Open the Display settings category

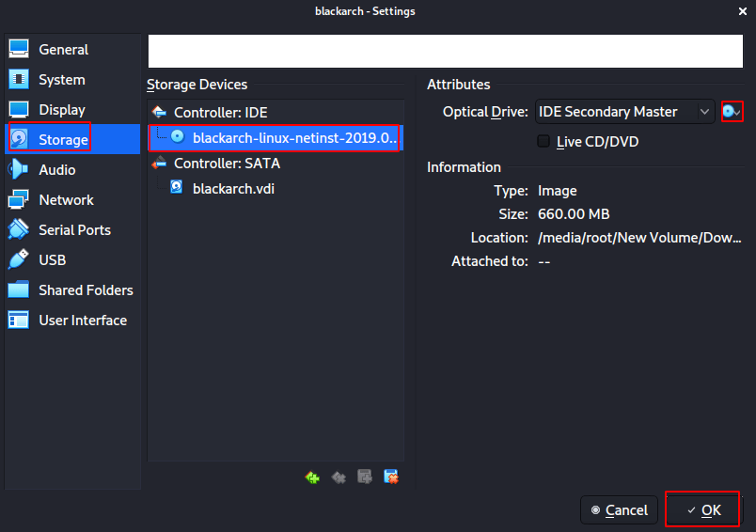coord(72,110)
